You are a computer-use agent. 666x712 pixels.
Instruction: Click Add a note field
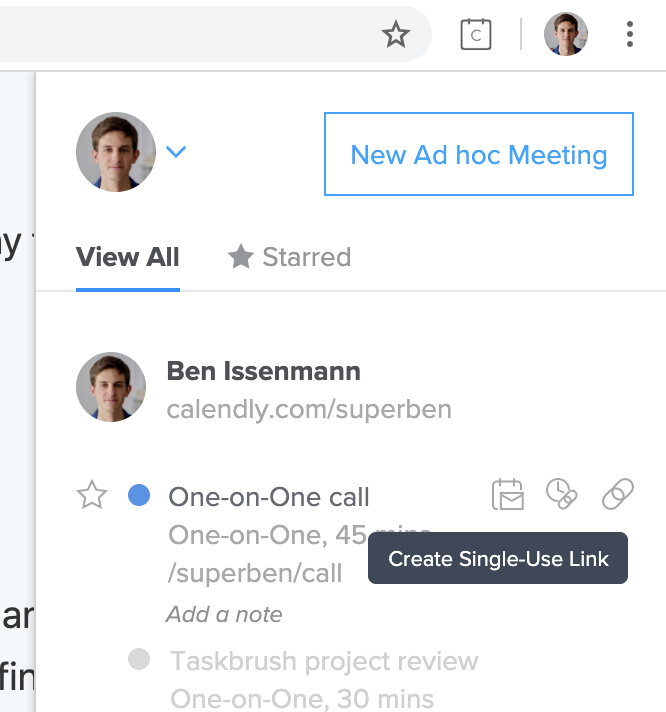pos(224,614)
